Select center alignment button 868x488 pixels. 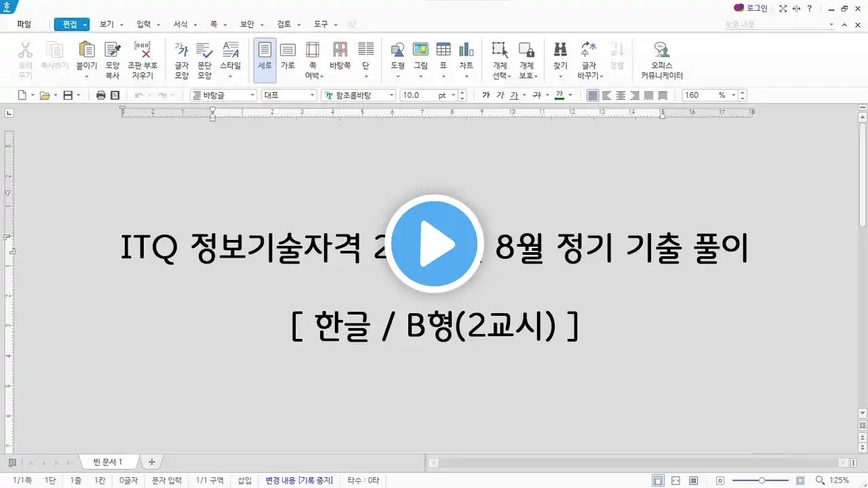click(x=621, y=96)
